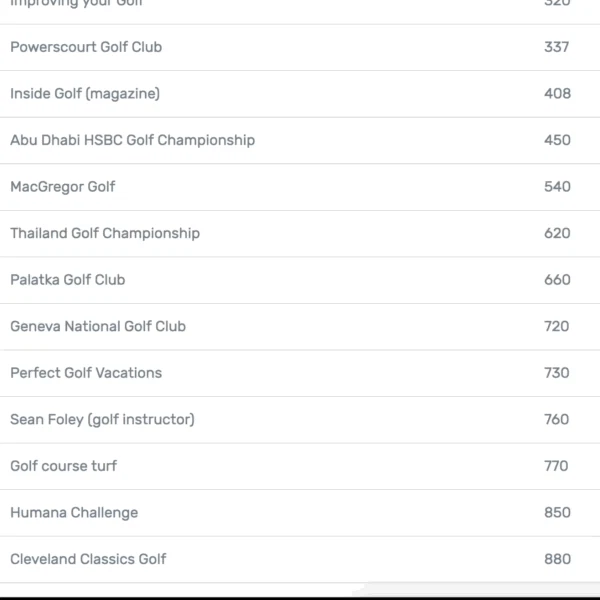Viewport: 600px width, 600px height.
Task: Click the MacGregor Golf entry
Action: pos(63,187)
